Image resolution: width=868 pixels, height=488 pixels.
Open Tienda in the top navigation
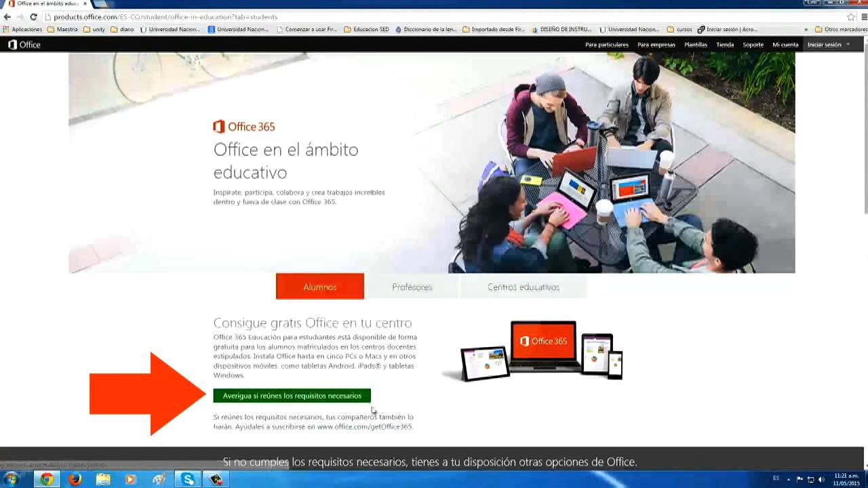click(725, 45)
